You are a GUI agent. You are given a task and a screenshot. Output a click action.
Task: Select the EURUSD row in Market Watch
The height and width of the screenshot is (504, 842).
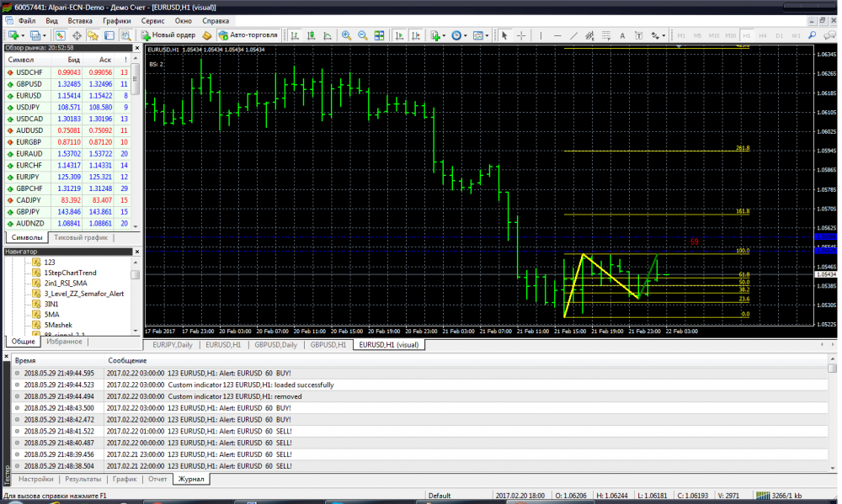67,96
